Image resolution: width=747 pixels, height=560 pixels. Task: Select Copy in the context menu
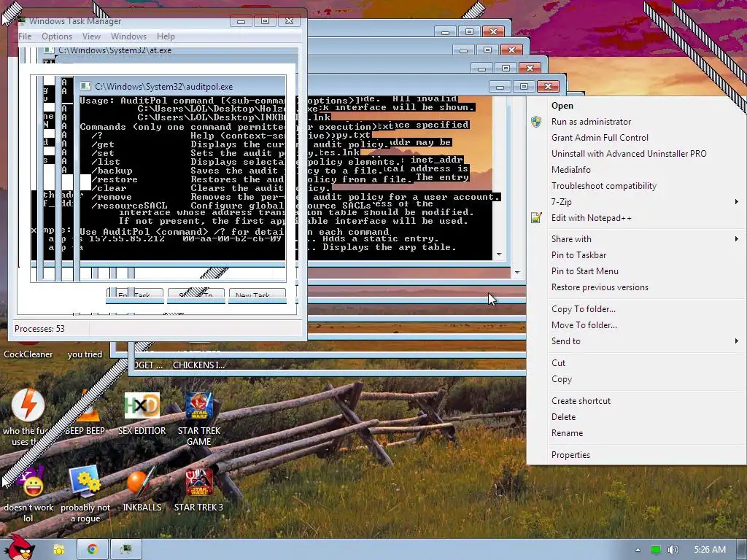(x=636, y=379)
